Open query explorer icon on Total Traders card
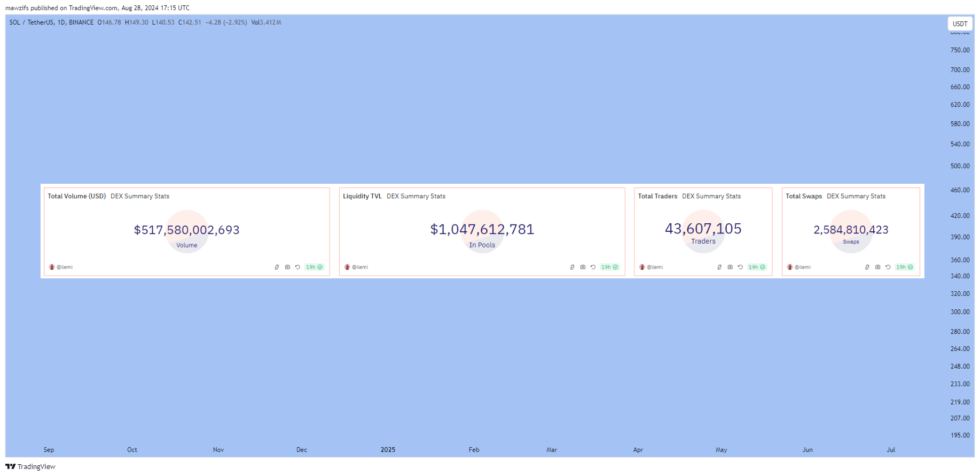The image size is (980, 476). pyautogui.click(x=719, y=267)
